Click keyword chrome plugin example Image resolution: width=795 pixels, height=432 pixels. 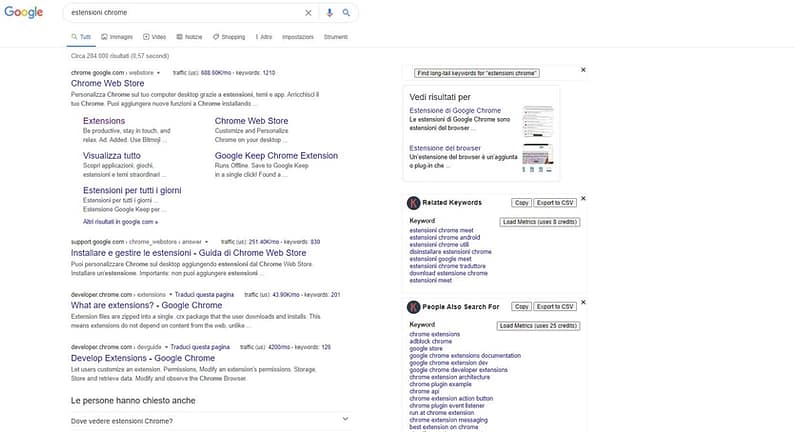[x=441, y=384]
